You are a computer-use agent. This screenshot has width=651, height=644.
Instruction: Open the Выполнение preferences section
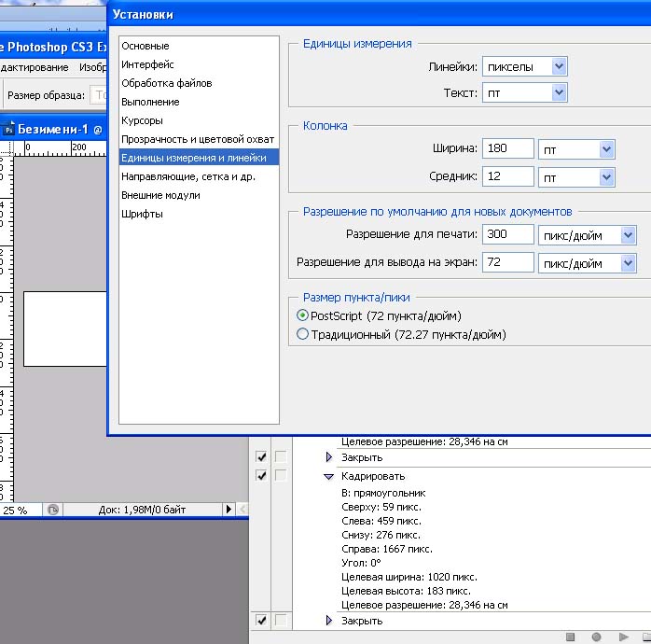pos(150,102)
